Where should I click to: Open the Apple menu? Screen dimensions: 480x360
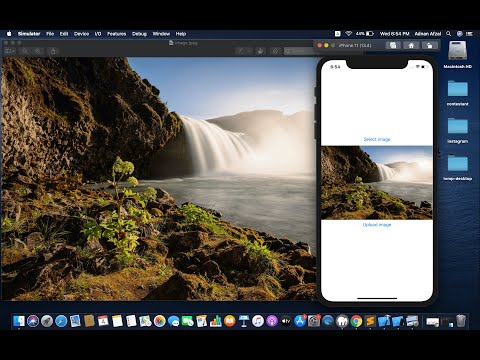tap(9, 34)
